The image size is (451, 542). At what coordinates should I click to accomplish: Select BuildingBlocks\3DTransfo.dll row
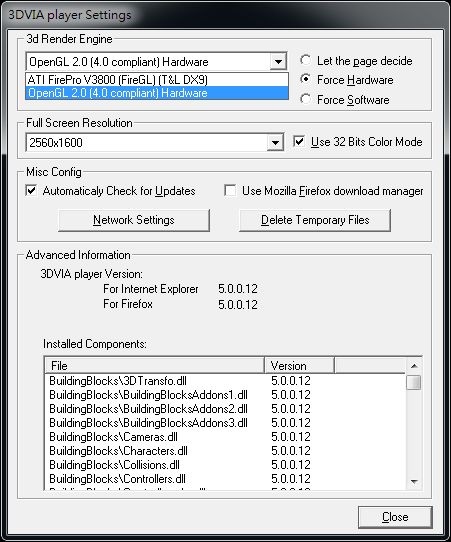point(225,381)
